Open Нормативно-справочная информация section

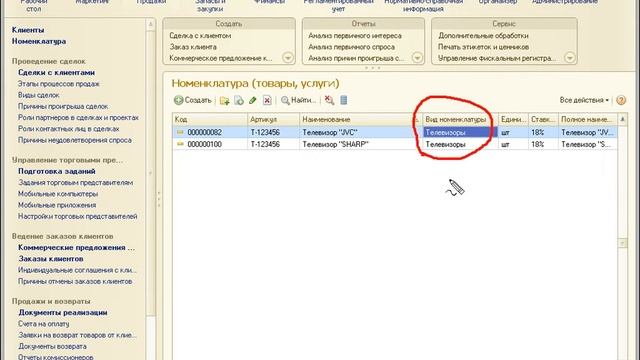424,5
